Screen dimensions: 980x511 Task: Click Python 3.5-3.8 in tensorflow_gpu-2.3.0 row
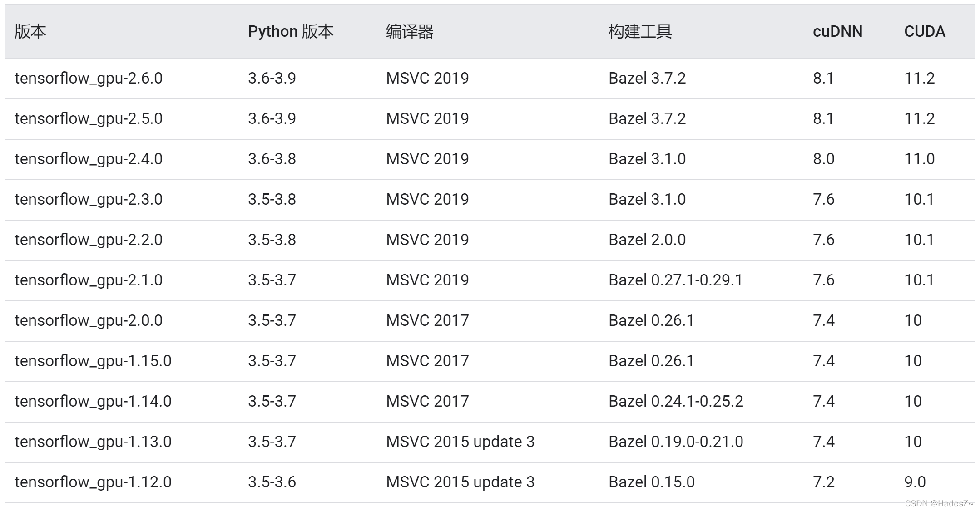[272, 199]
